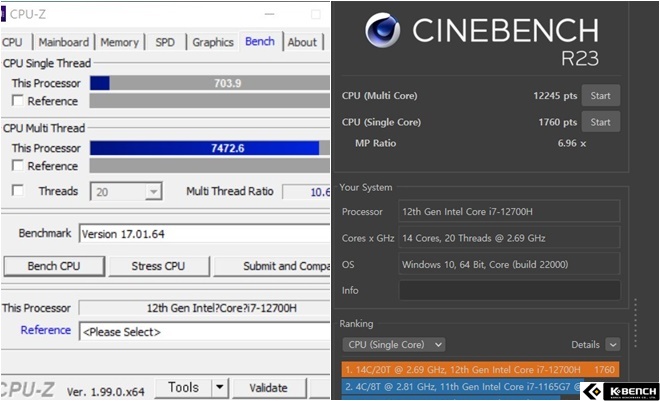Select the Bench tab
660x401 pixels.
pyautogui.click(x=260, y=41)
